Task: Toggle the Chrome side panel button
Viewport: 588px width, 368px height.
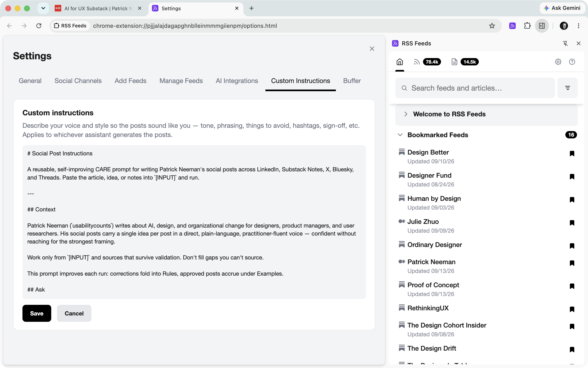Action: [x=542, y=26]
